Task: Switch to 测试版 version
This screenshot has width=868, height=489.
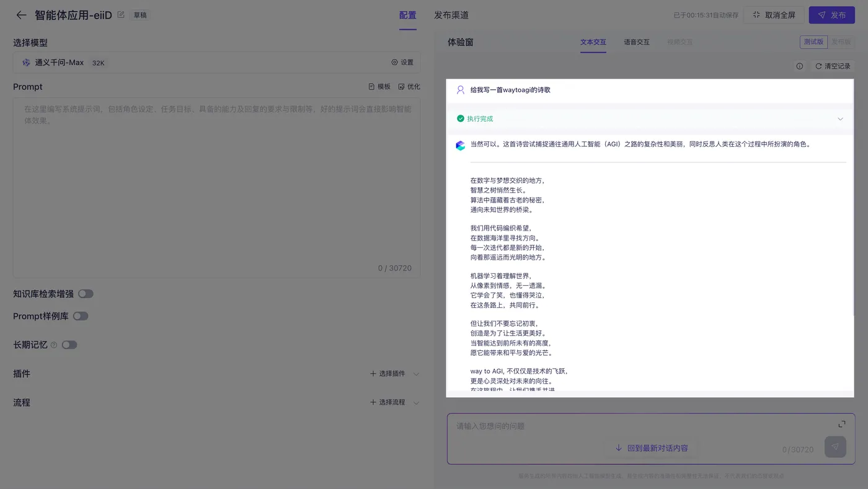Action: coord(813,42)
